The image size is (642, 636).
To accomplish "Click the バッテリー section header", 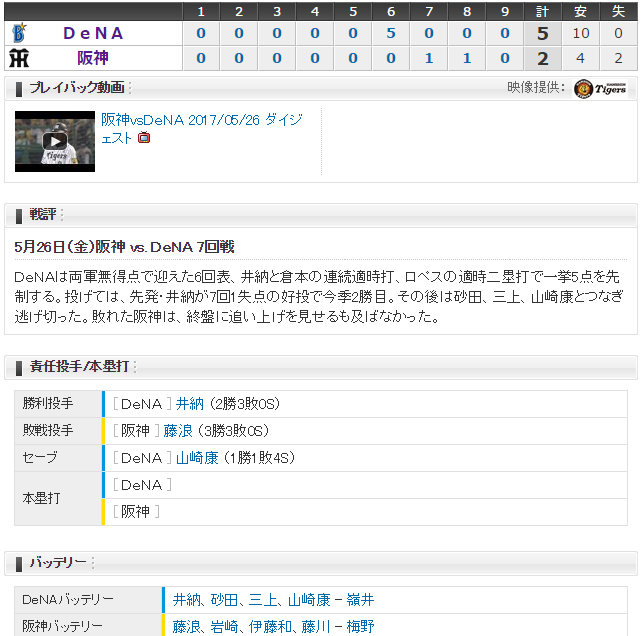I will click(x=58, y=562).
